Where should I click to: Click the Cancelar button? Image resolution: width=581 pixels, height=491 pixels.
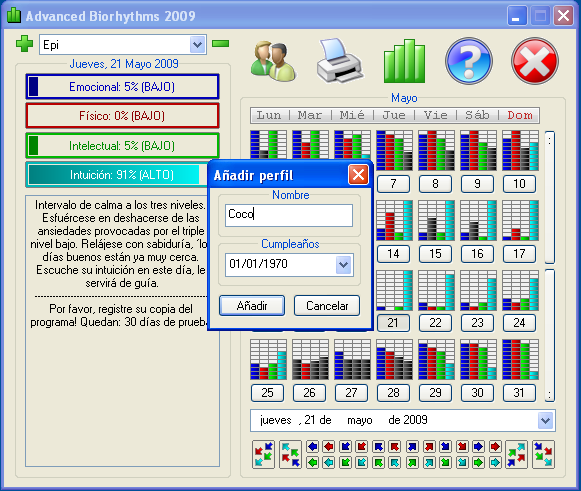tap(327, 306)
